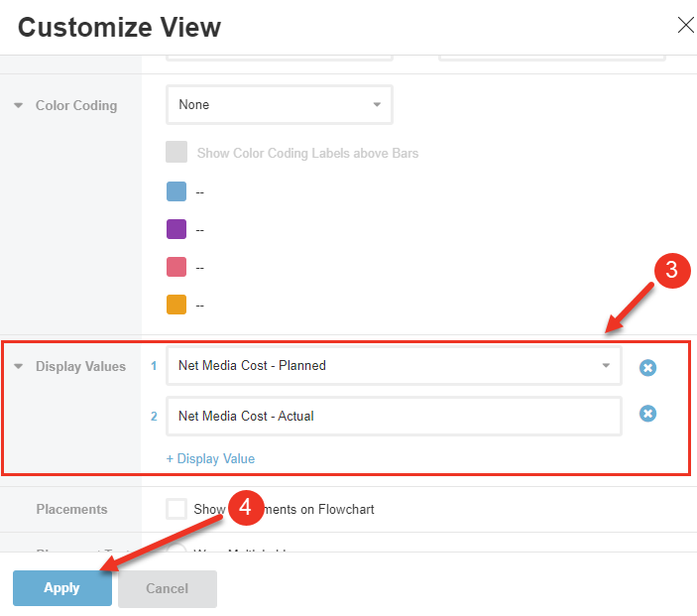Click the Color Coding label text

coord(76,105)
